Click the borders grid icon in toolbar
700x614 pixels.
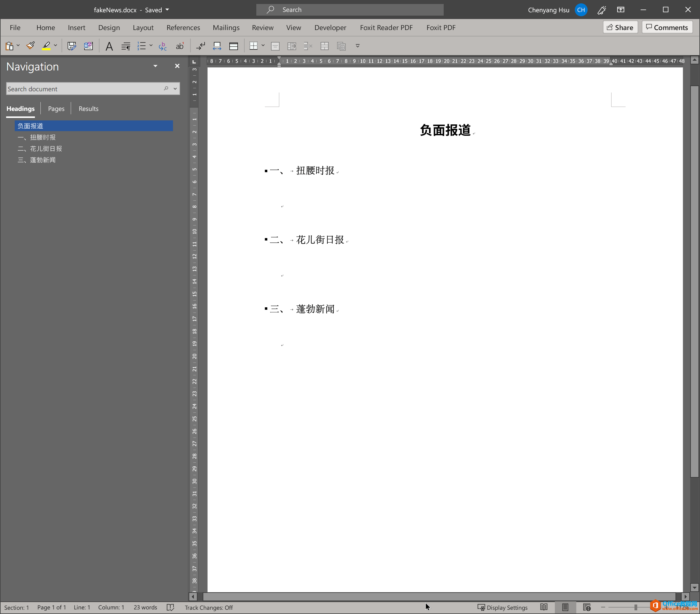[x=254, y=46]
